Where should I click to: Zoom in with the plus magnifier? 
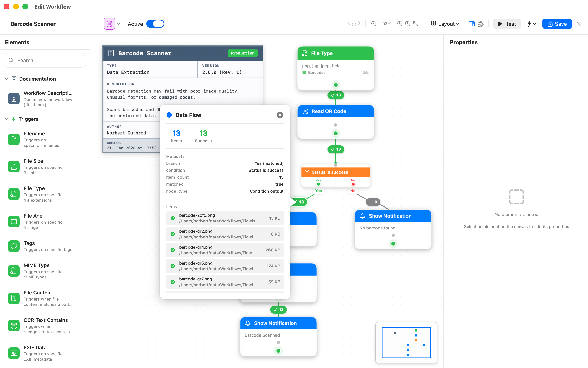pyautogui.click(x=399, y=24)
